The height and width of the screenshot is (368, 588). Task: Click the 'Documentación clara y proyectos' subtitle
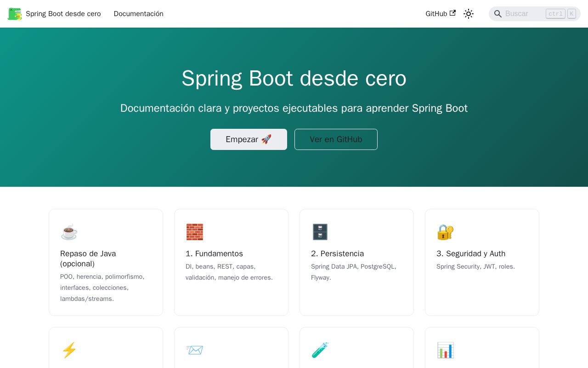pyautogui.click(x=294, y=108)
